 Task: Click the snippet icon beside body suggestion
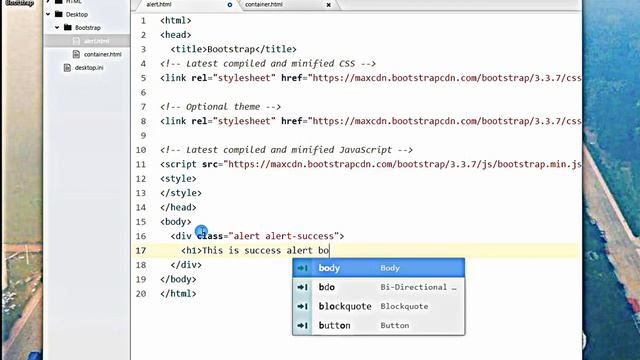point(302,268)
